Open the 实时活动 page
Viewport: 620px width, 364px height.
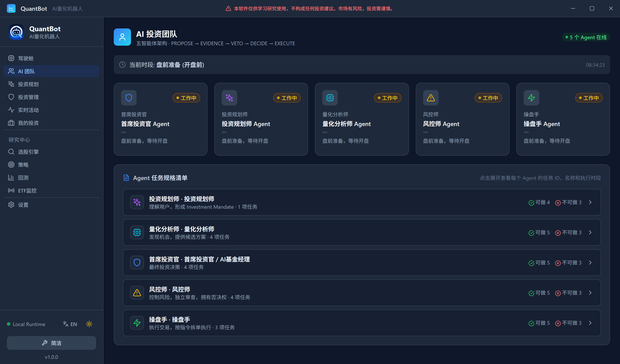51,110
